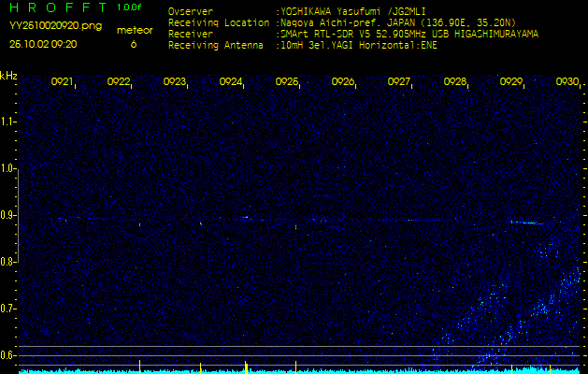Image resolution: width=588 pixels, height=374 pixels.
Task: Click the 0928 time marker
Action: (455, 81)
